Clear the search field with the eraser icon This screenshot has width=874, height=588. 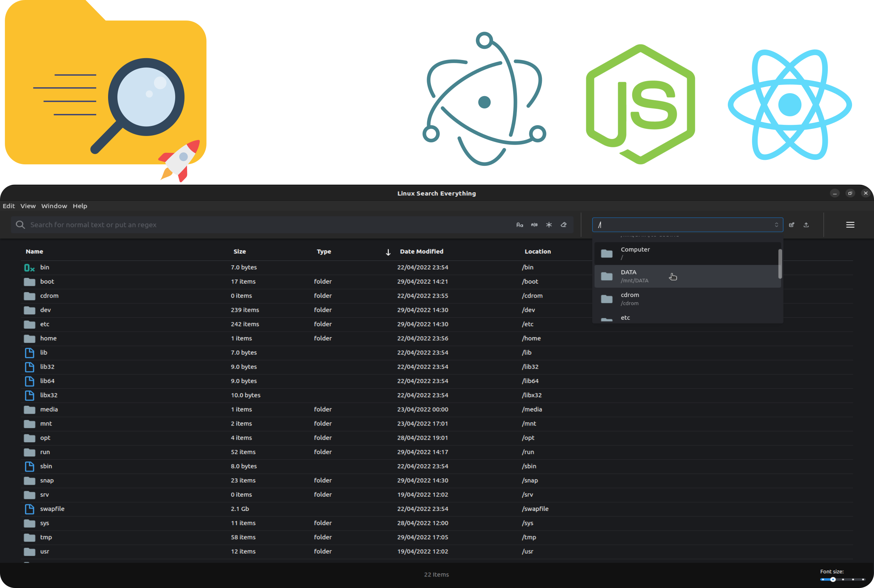tap(564, 225)
